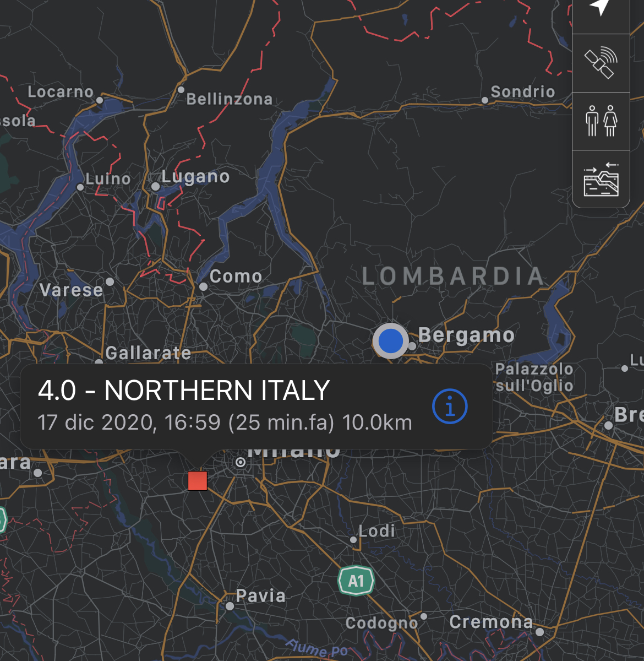
Task: Select Como city label
Action: coord(236,276)
